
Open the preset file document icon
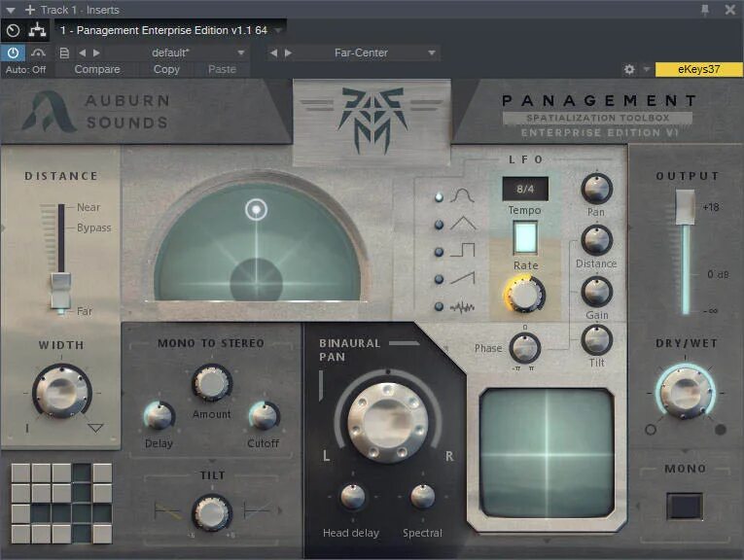click(64, 52)
